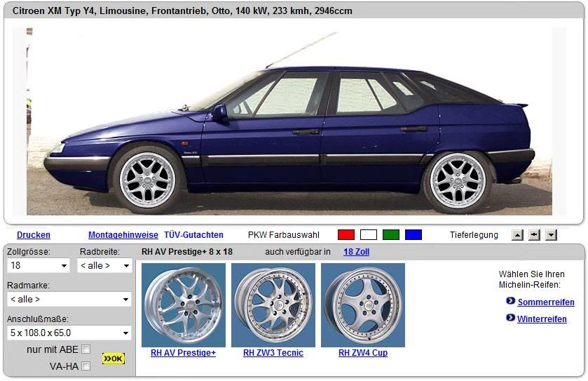This screenshot has width=588, height=381.
Task: Open the Winterreifen link
Action: (542, 319)
